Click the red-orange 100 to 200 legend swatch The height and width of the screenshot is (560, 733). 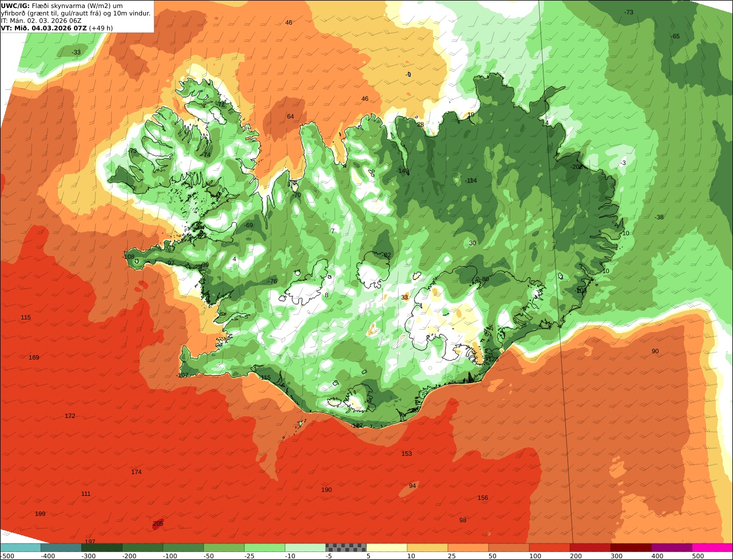(x=549, y=547)
